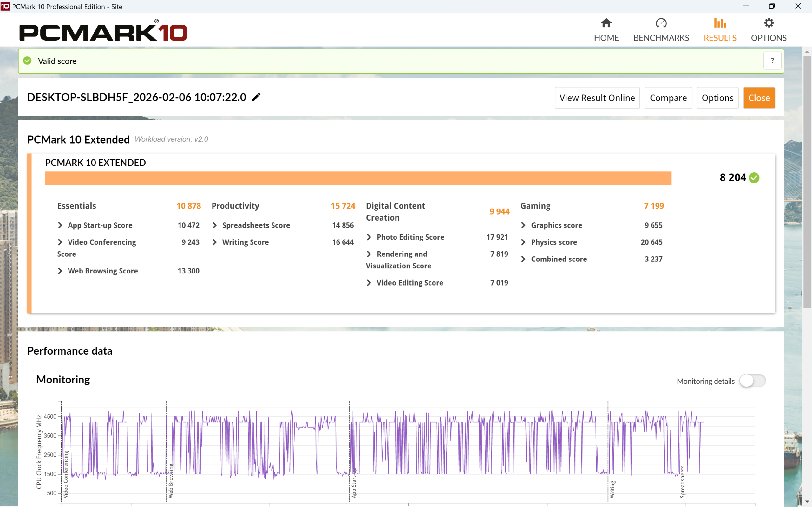The width and height of the screenshot is (812, 507).
Task: Open result Options button
Action: pos(717,98)
